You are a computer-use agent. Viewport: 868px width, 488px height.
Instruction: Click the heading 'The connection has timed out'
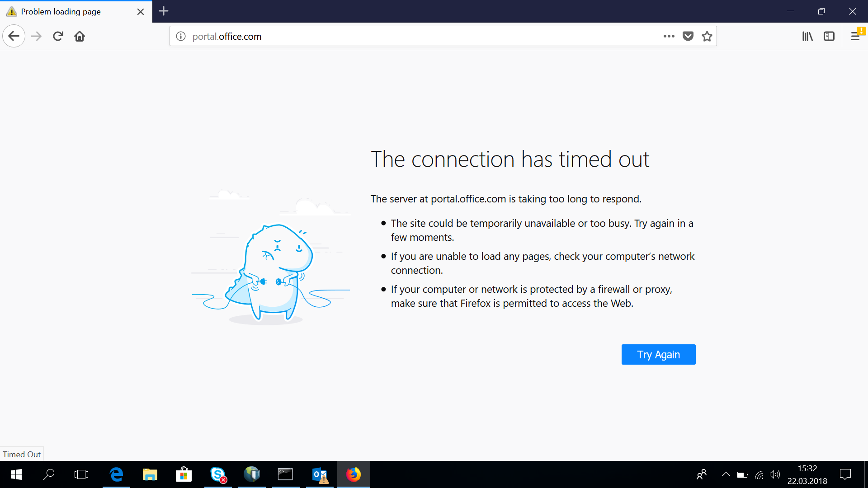[x=510, y=160]
